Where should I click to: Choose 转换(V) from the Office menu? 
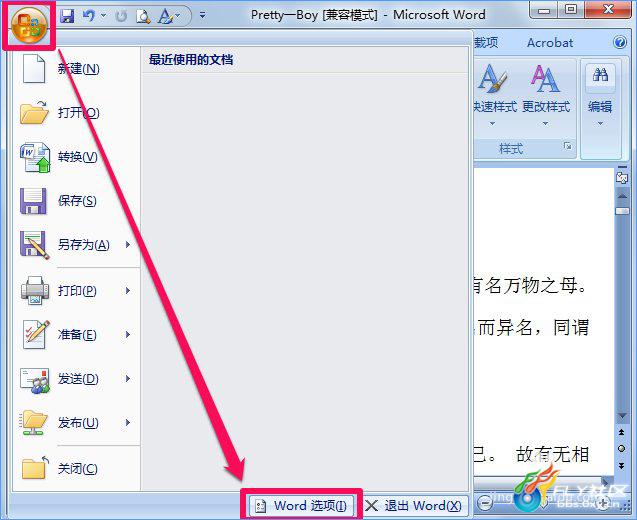pos(77,156)
